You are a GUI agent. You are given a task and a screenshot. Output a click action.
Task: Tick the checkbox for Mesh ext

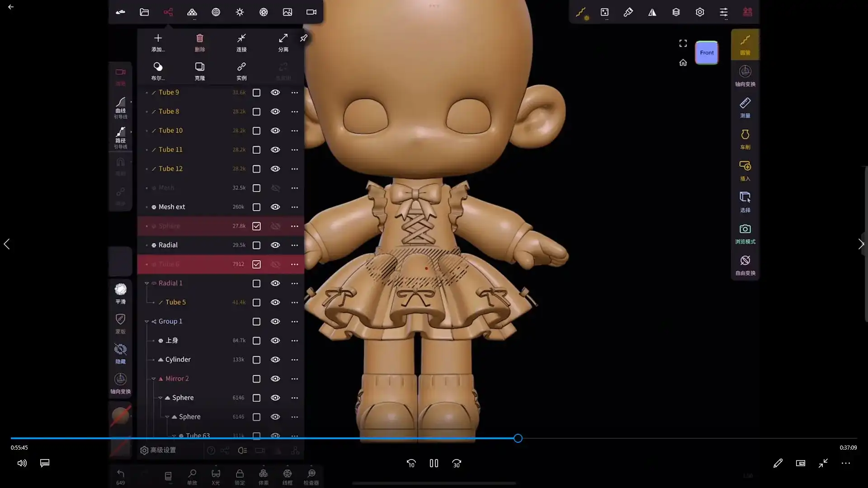[256, 207]
